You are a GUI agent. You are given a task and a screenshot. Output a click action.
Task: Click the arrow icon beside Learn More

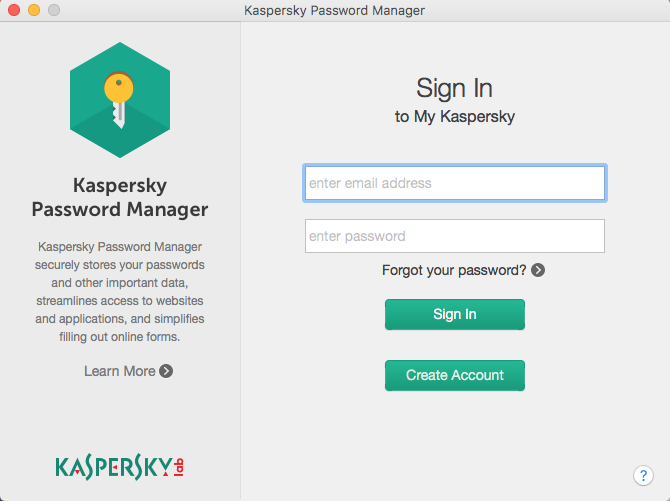tap(166, 371)
